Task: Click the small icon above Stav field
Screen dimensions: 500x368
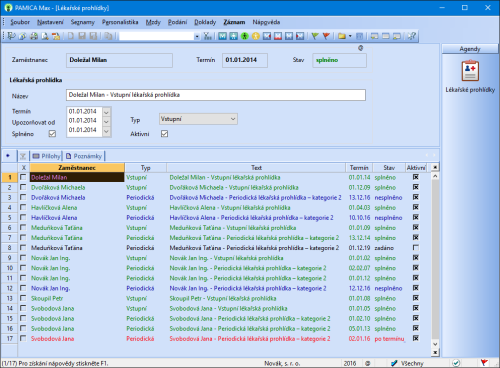Action: coord(360,48)
